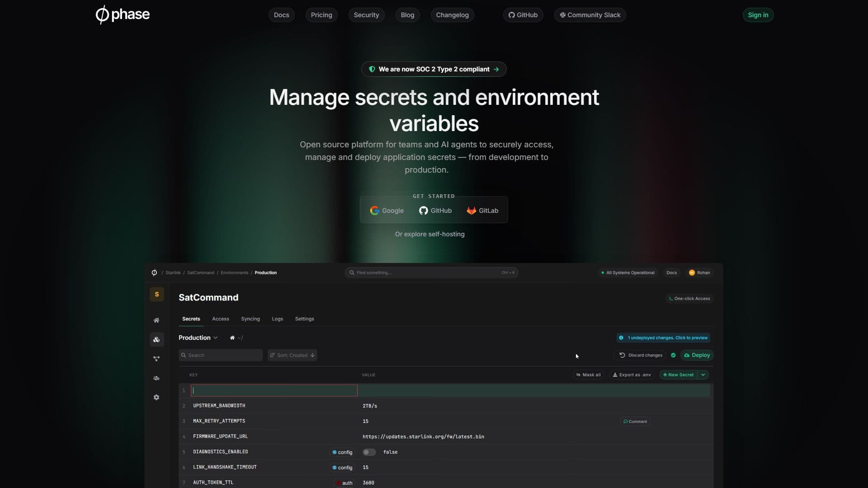Get started with Google
Viewport: 868px width, 488px height.
click(387, 211)
